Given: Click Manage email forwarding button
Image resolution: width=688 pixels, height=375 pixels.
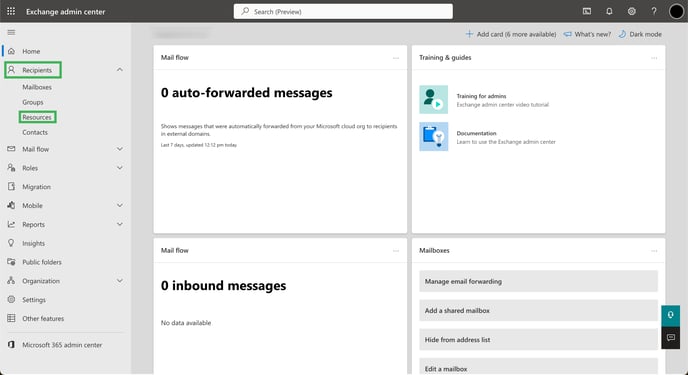Looking at the screenshot, I should (x=538, y=281).
